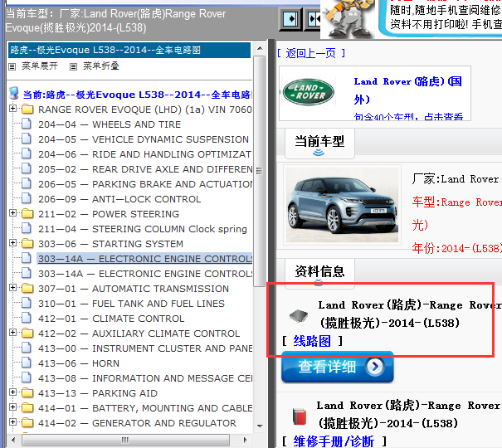
Task: Select 204—04 — WHEELS AND TIRE text
Action: click(110, 124)
